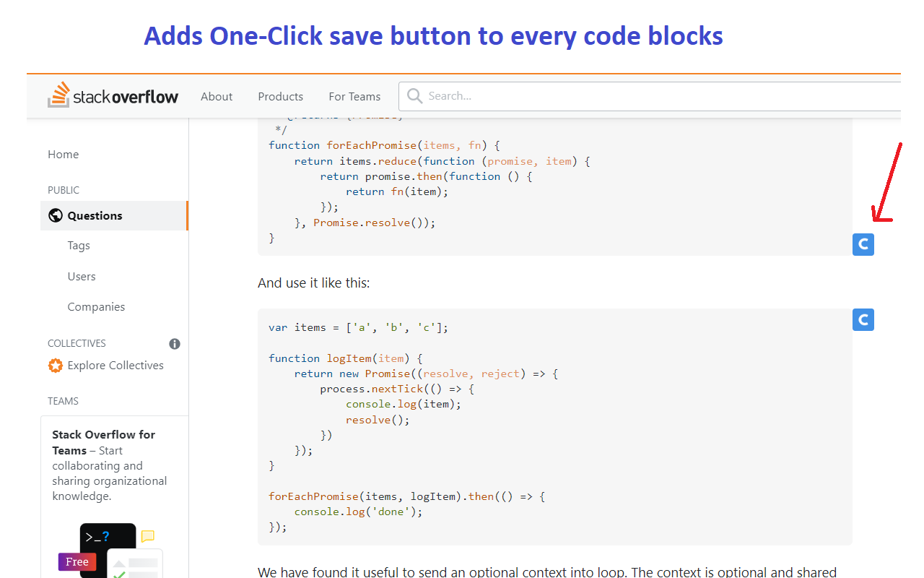Click the yellow speech bubble icon in the promo
This screenshot has height=578, width=924.
point(147,536)
